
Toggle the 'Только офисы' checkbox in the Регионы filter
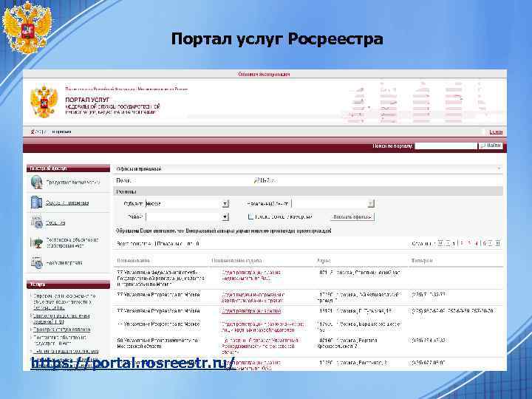[x=250, y=216]
